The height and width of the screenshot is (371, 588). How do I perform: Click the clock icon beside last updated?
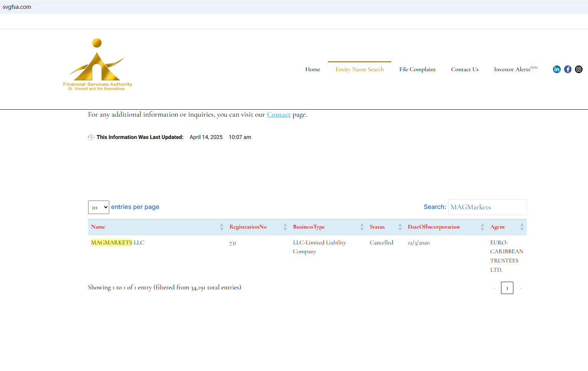pyautogui.click(x=91, y=137)
